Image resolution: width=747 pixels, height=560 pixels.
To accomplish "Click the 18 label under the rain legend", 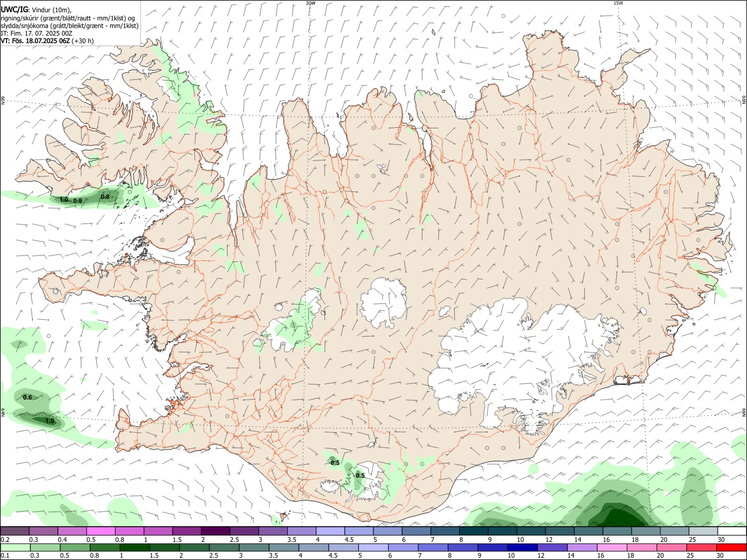I will (x=630, y=555).
